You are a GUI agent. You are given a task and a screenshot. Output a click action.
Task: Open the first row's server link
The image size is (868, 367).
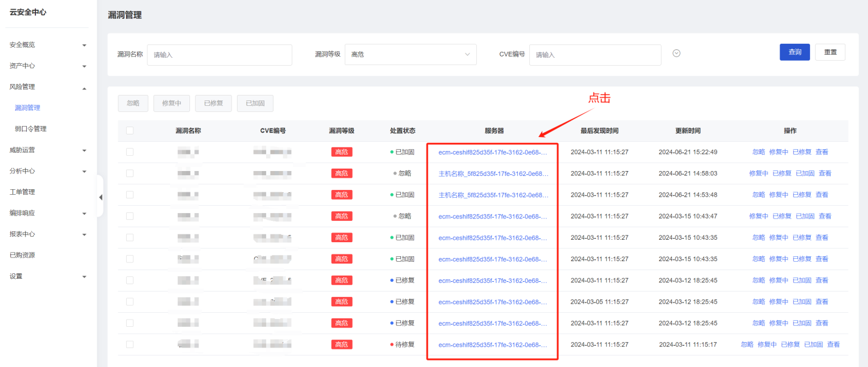click(x=492, y=152)
